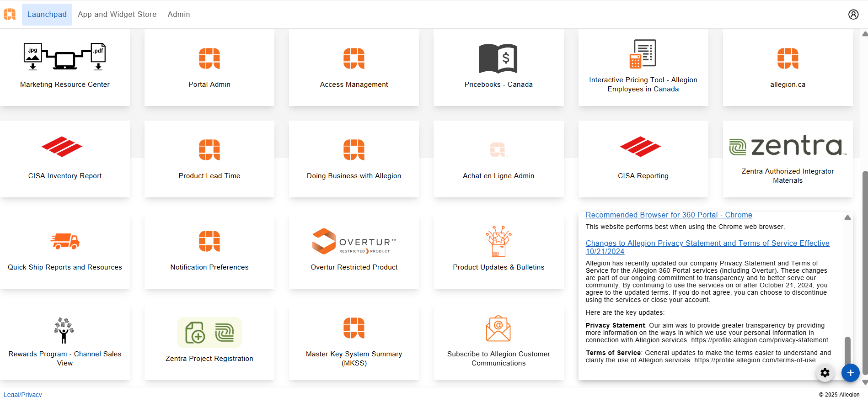The width and height of the screenshot is (868, 397).
Task: Click the page scrollbar up arrow
Action: pos(865,34)
